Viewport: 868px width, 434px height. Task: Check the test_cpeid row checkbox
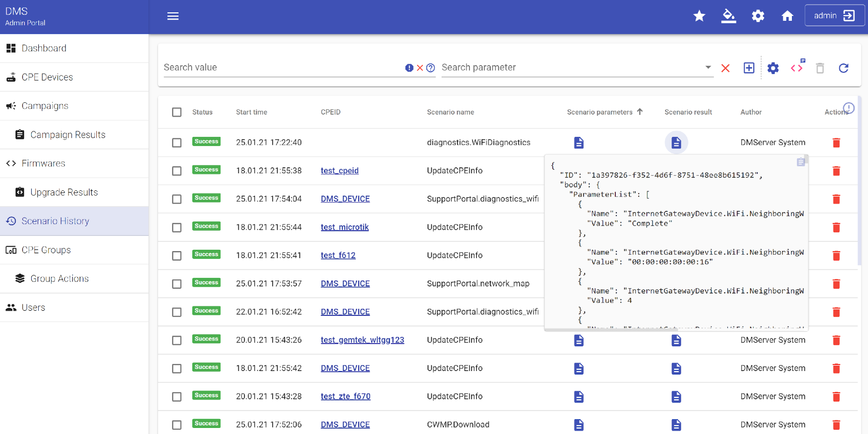(x=177, y=171)
